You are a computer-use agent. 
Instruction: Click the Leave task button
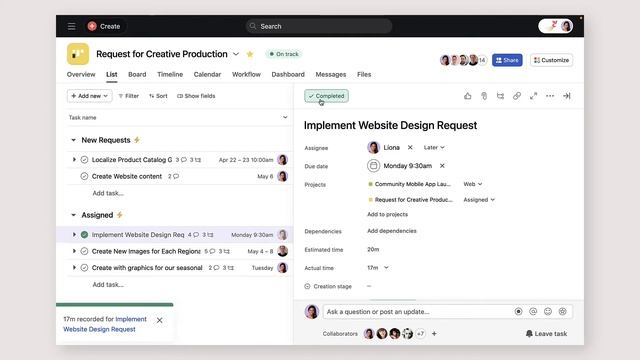point(546,333)
